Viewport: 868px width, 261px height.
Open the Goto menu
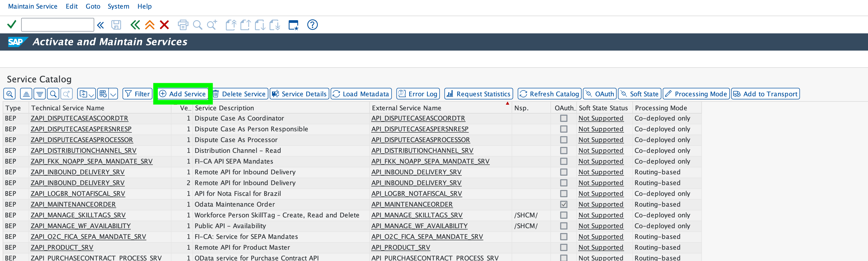click(93, 6)
